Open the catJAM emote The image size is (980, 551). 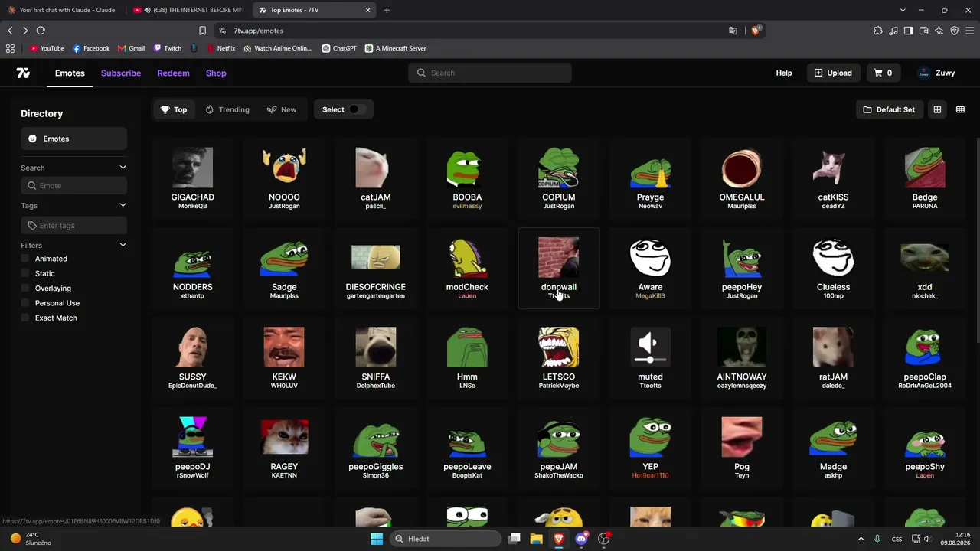pyautogui.click(x=375, y=178)
